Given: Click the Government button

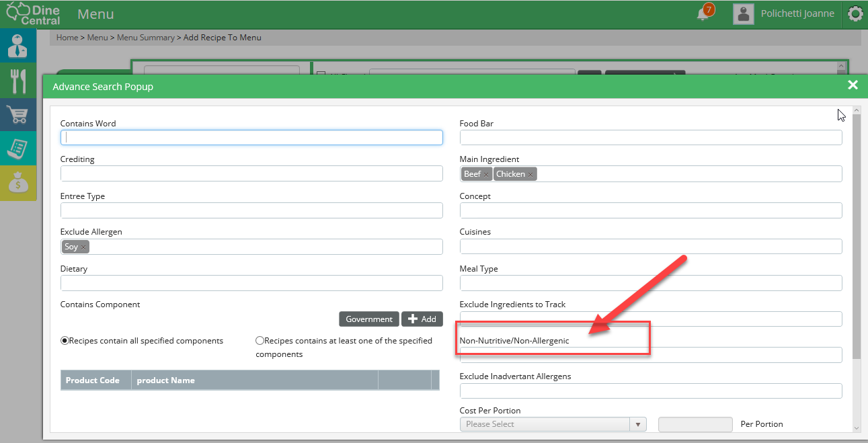Looking at the screenshot, I should point(369,319).
